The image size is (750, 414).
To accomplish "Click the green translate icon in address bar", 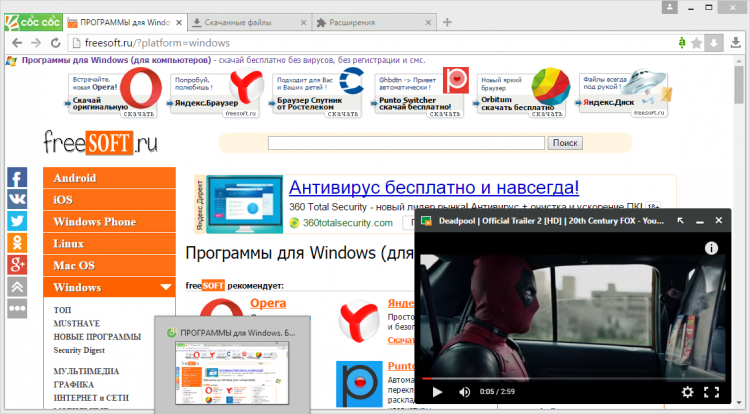I will tap(682, 43).
